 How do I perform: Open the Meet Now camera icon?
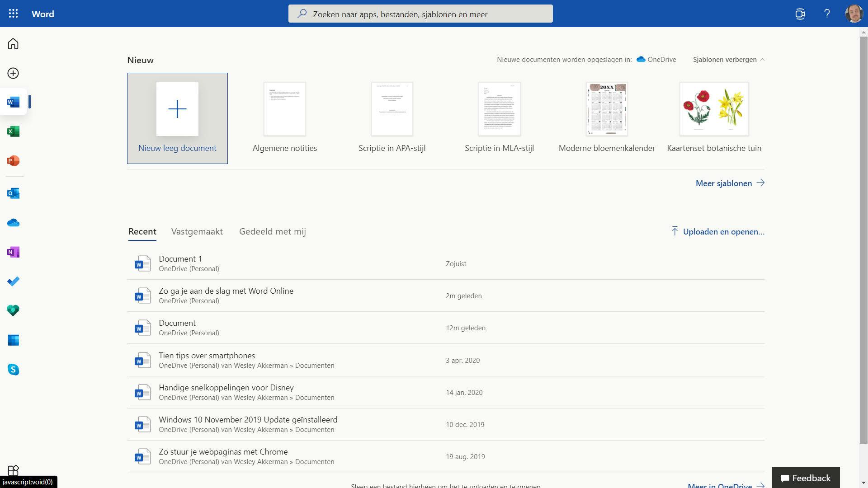(800, 14)
